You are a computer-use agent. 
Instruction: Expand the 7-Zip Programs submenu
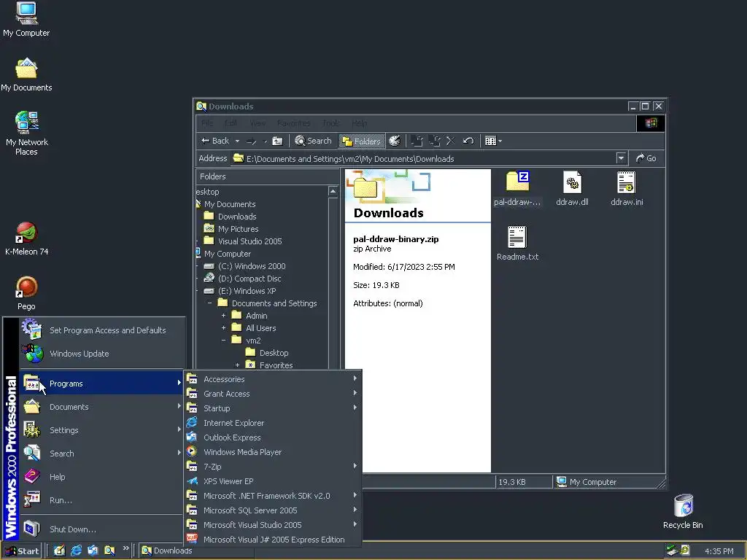point(273,467)
